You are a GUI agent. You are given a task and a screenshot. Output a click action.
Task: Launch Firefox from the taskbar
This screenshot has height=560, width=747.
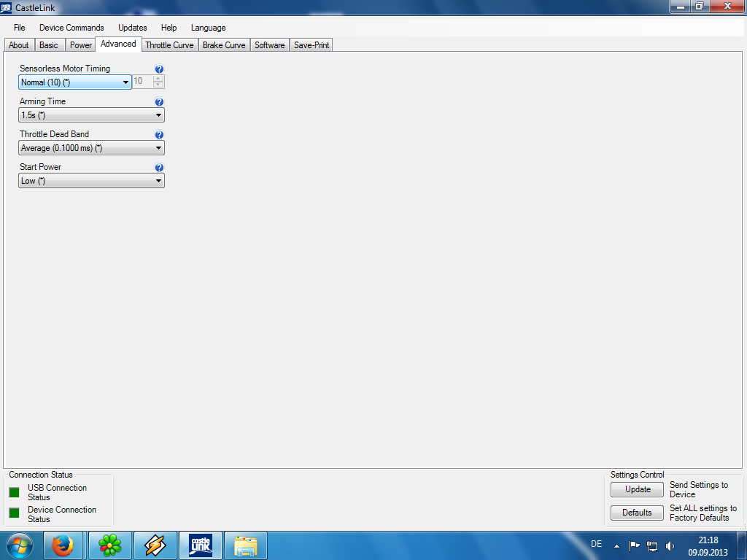[63, 545]
